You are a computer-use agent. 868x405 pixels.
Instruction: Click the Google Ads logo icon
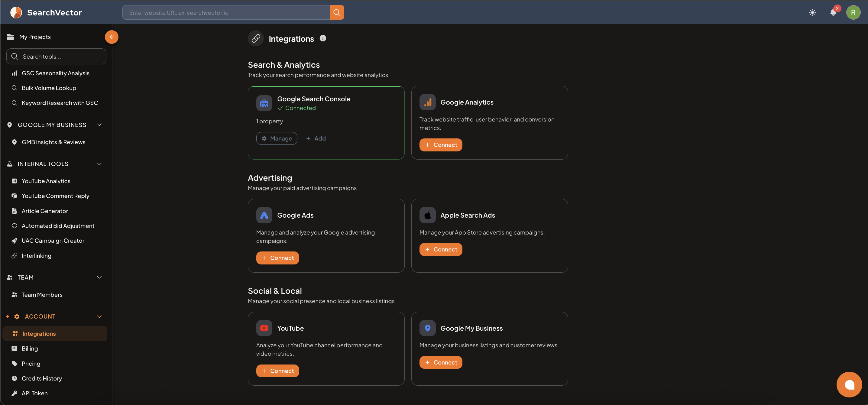coord(264,215)
